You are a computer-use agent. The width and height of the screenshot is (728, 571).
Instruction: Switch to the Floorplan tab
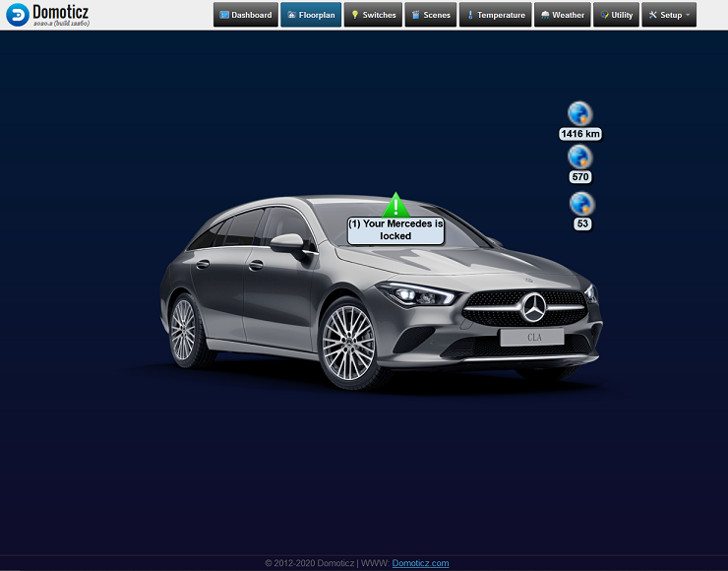pos(311,15)
